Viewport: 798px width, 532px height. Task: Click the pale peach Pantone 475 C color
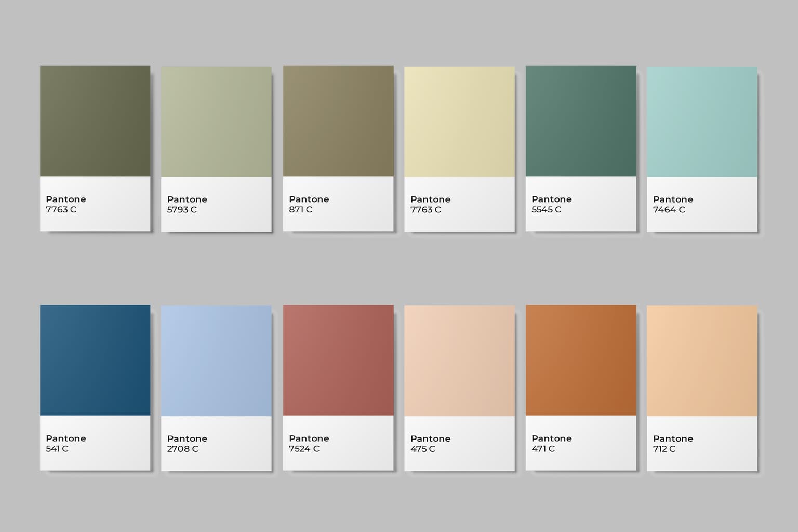(459, 361)
